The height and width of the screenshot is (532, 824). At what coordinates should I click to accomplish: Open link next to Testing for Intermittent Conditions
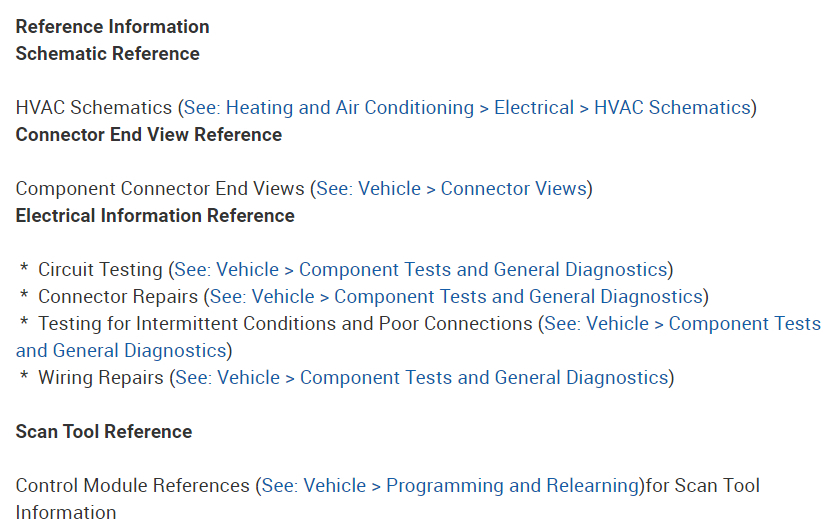[x=682, y=323]
